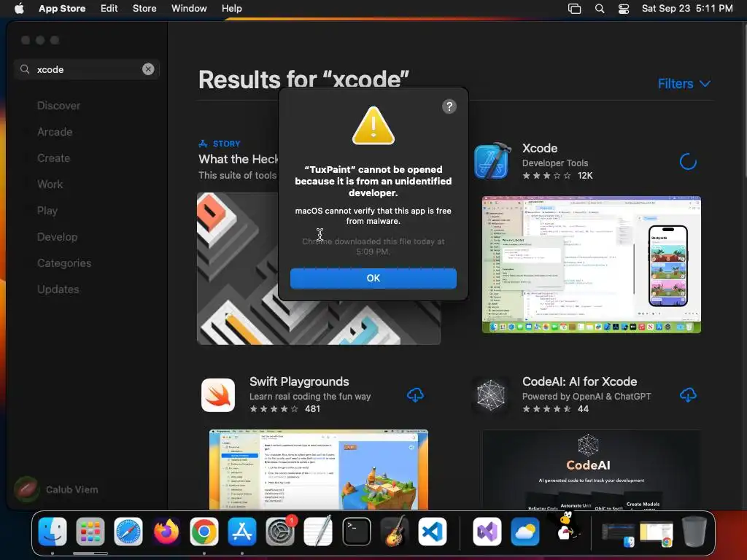Viewport: 747px width, 560px height.
Task: Open Spotlight search in menu bar
Action: [x=600, y=9]
